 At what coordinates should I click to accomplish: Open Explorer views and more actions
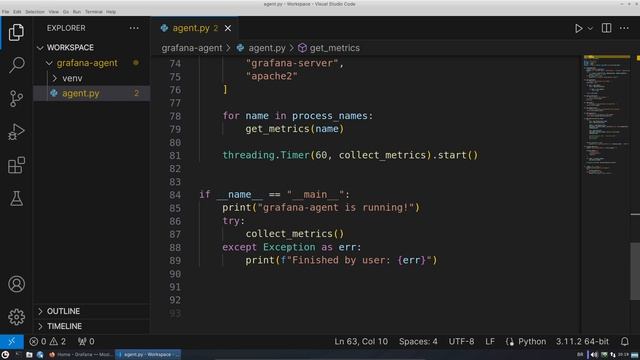click(134, 28)
